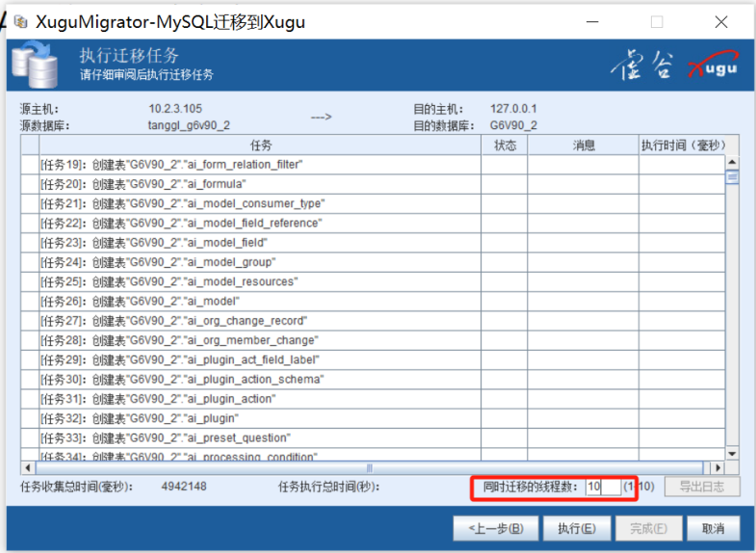Click the 任务执行总时间(秒) label
This screenshot has height=553, width=756.
click(328, 487)
